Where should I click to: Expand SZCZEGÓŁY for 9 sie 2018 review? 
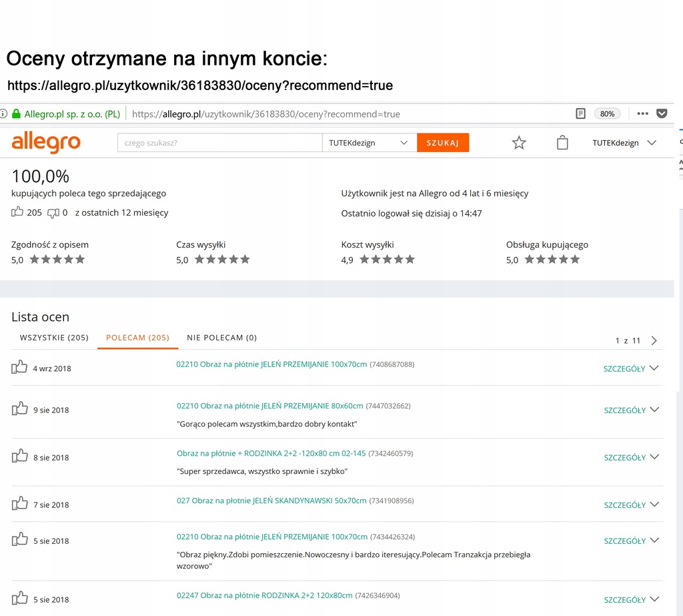(631, 410)
